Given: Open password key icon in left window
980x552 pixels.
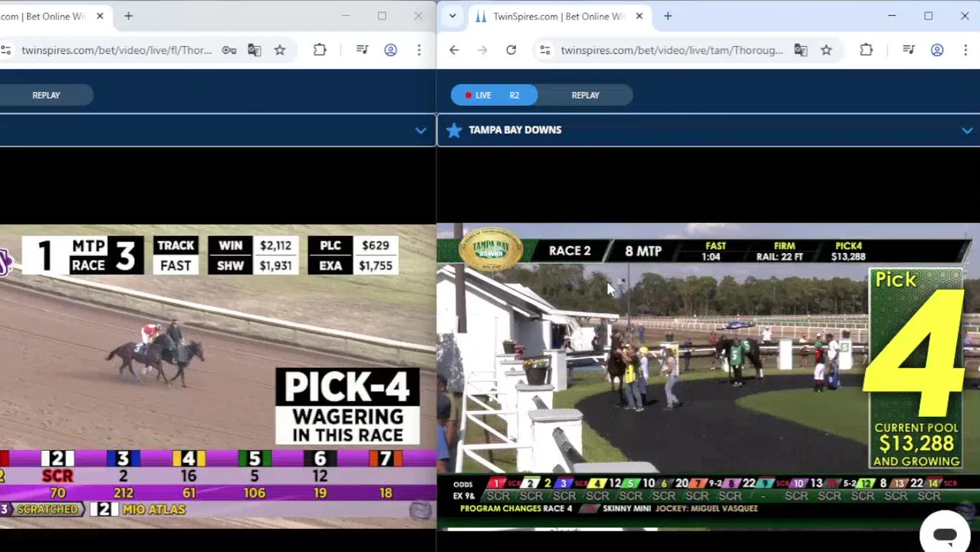Looking at the screenshot, I should coord(229,50).
